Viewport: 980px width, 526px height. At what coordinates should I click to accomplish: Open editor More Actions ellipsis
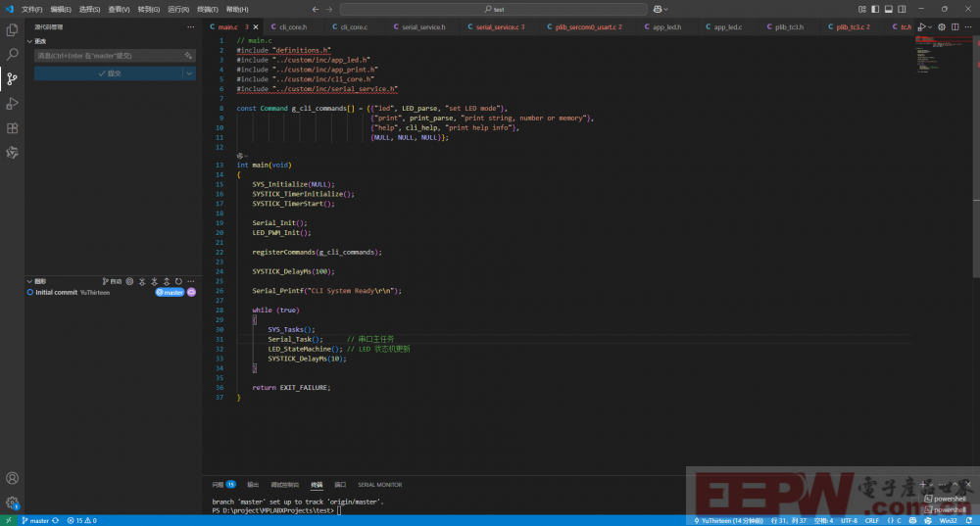point(968,26)
